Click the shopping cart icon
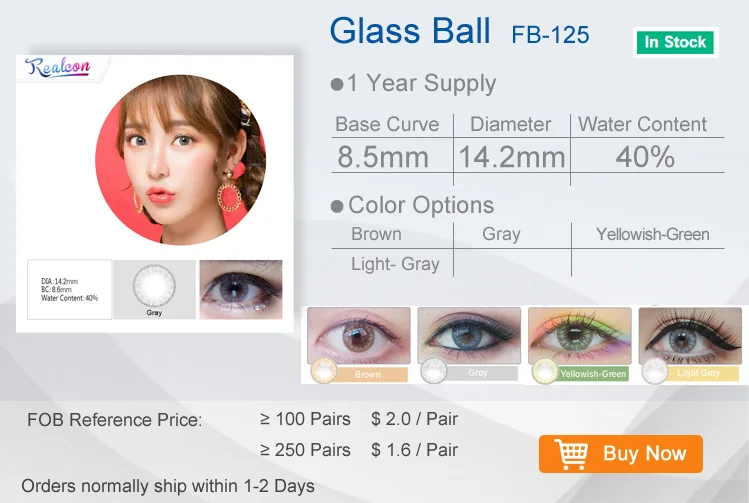 (x=571, y=454)
